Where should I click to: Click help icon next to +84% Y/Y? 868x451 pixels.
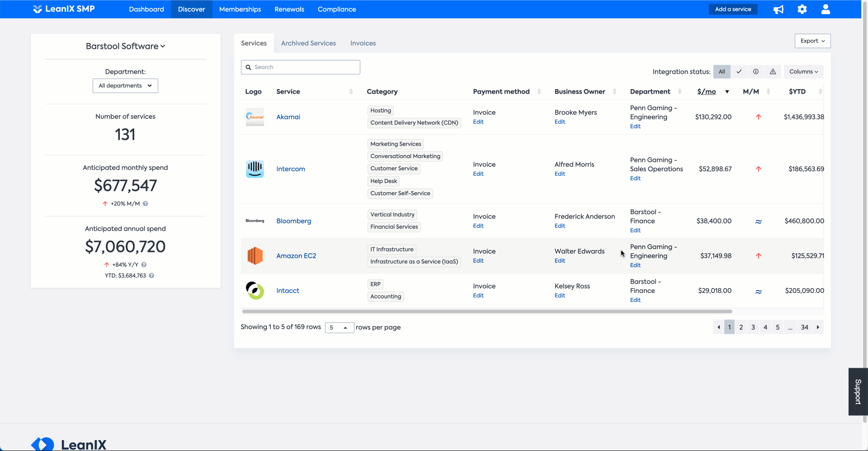[x=144, y=265]
